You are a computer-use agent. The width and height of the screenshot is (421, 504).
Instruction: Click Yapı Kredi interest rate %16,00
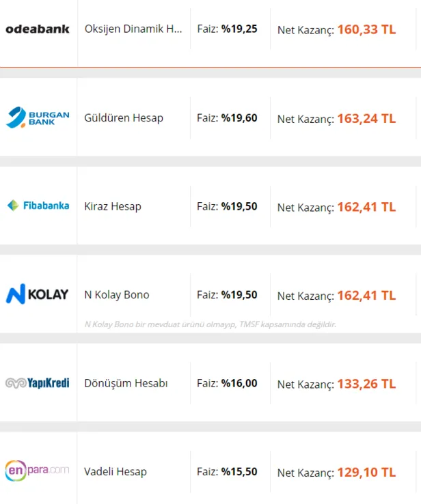(239, 383)
